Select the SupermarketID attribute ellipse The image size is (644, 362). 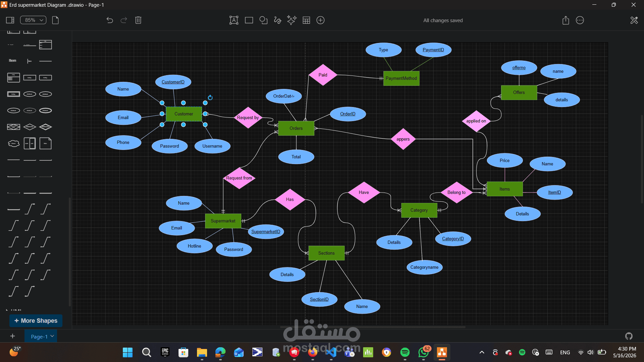[x=266, y=232]
